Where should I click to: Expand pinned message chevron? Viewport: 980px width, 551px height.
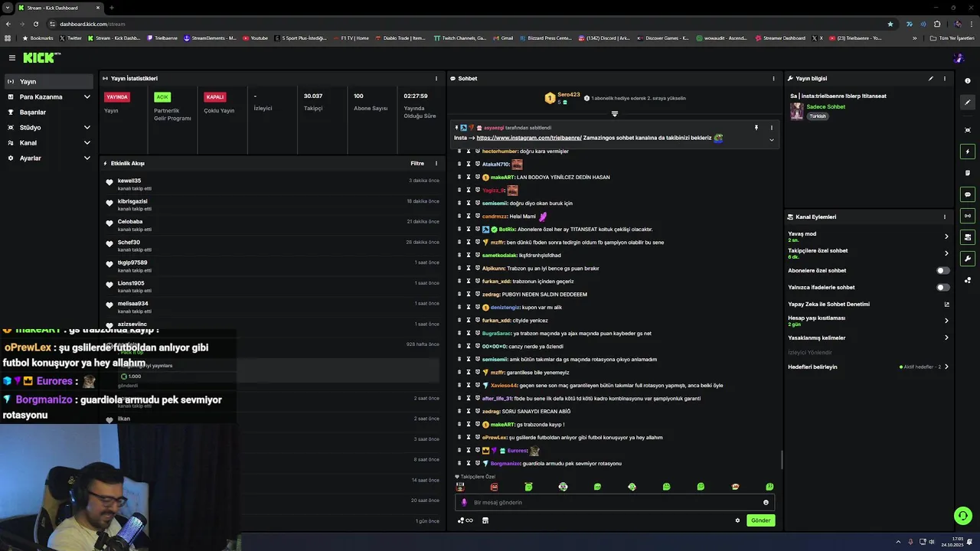coord(771,140)
